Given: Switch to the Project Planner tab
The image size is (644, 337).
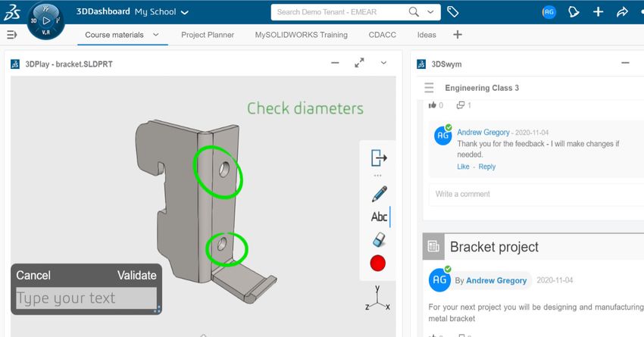Looking at the screenshot, I should click(208, 35).
